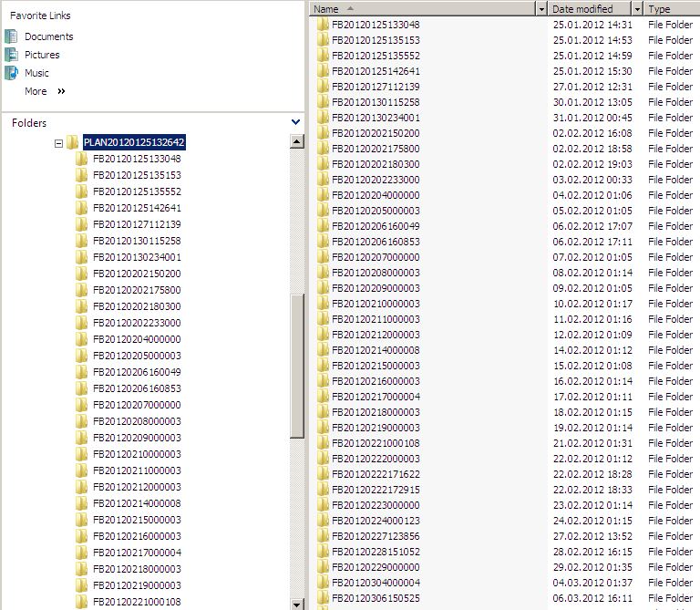Click list folder icon of FB20120130115258
The image size is (700, 610).
(323, 102)
